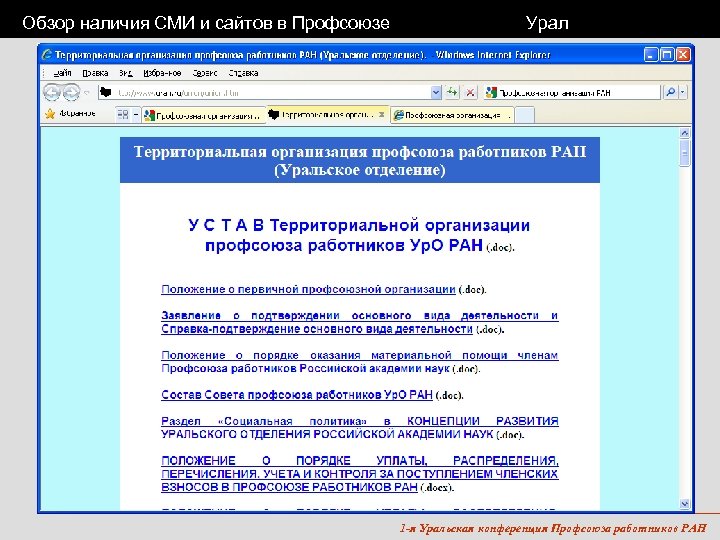Click the scrollbar down arrow
This screenshot has width=720, height=540.
[x=684, y=503]
